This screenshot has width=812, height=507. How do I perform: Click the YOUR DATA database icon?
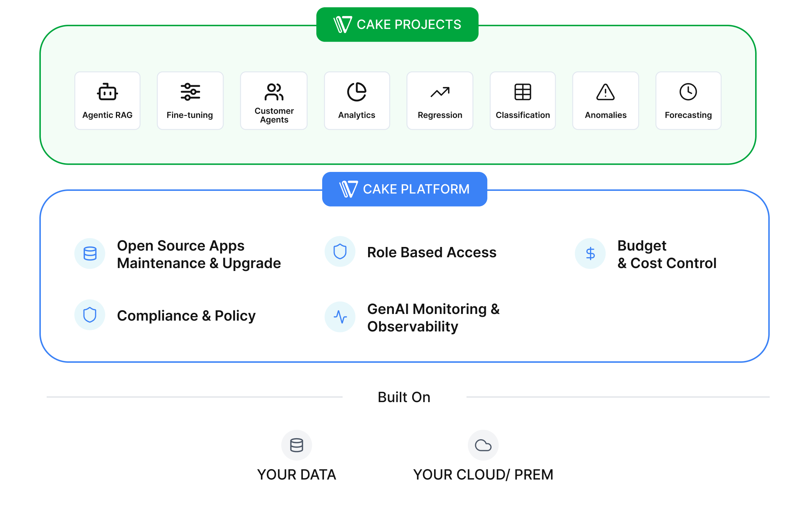296,445
